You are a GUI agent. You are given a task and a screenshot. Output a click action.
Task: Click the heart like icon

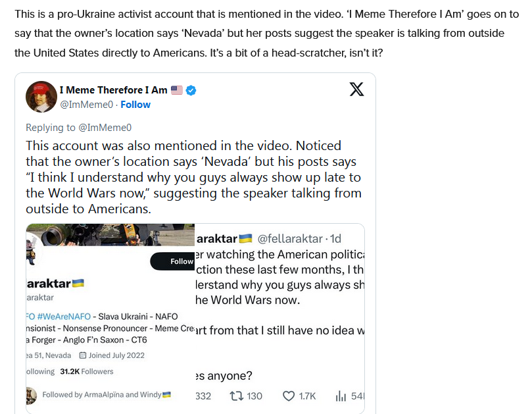[x=289, y=396]
